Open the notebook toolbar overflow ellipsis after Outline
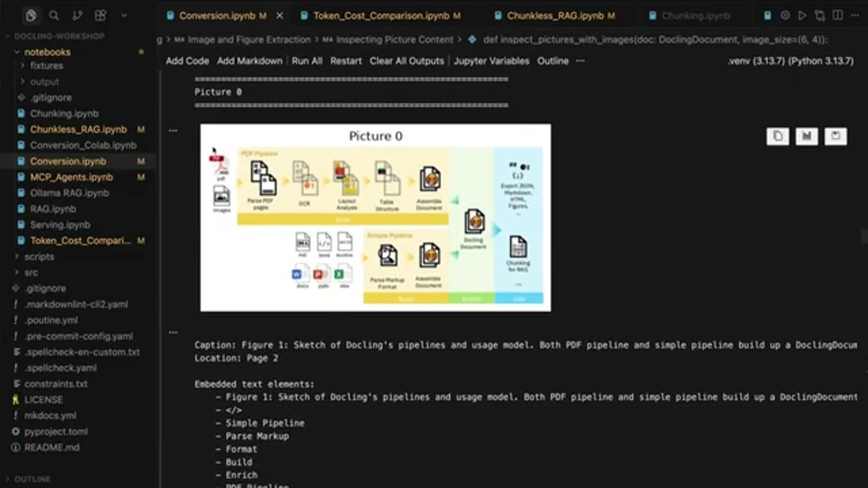 coord(580,60)
